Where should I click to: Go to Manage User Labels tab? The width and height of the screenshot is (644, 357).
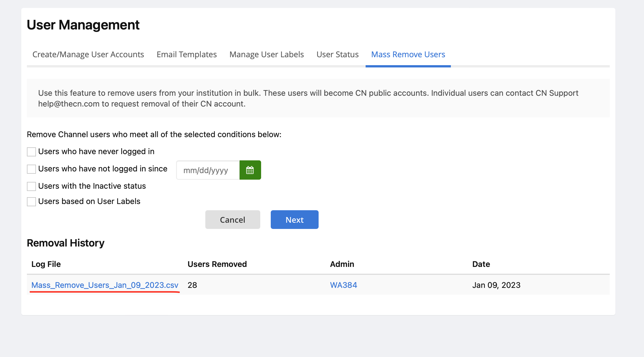click(x=266, y=54)
